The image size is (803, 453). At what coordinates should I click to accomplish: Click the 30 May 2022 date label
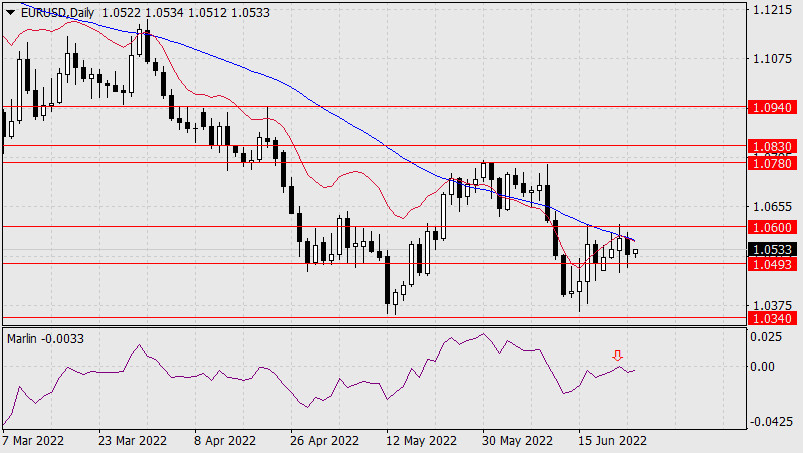[x=517, y=441]
